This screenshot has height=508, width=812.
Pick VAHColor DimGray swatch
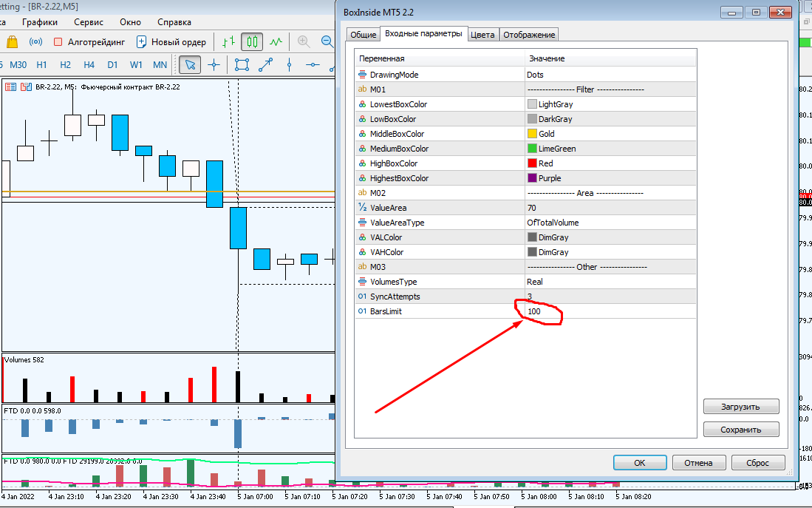point(532,252)
